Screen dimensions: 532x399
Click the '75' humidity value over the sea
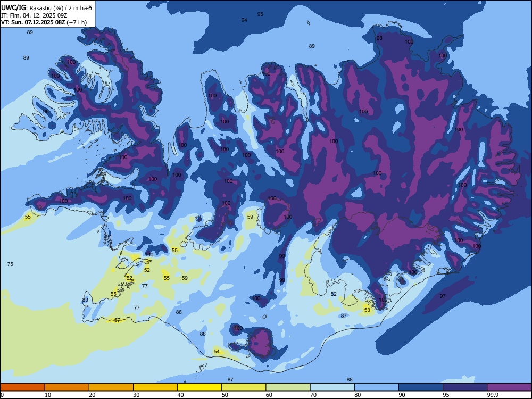click(10, 264)
